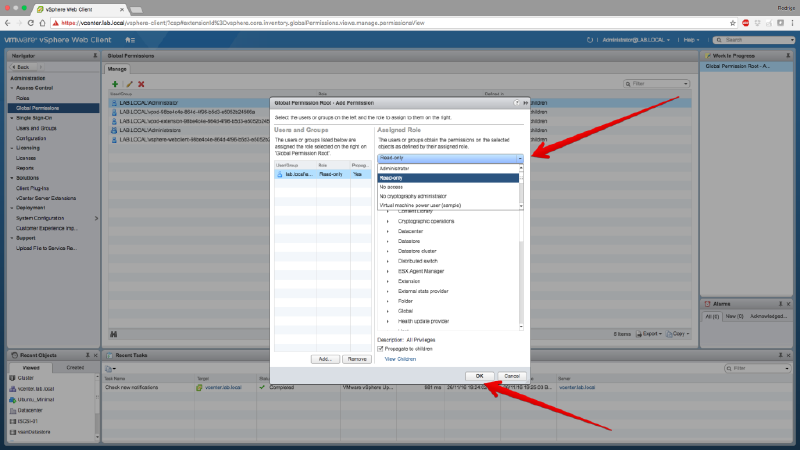Screen dimensions: 800x450
Task: Click the pin icon on the Navigator panel
Action: [94, 56]
